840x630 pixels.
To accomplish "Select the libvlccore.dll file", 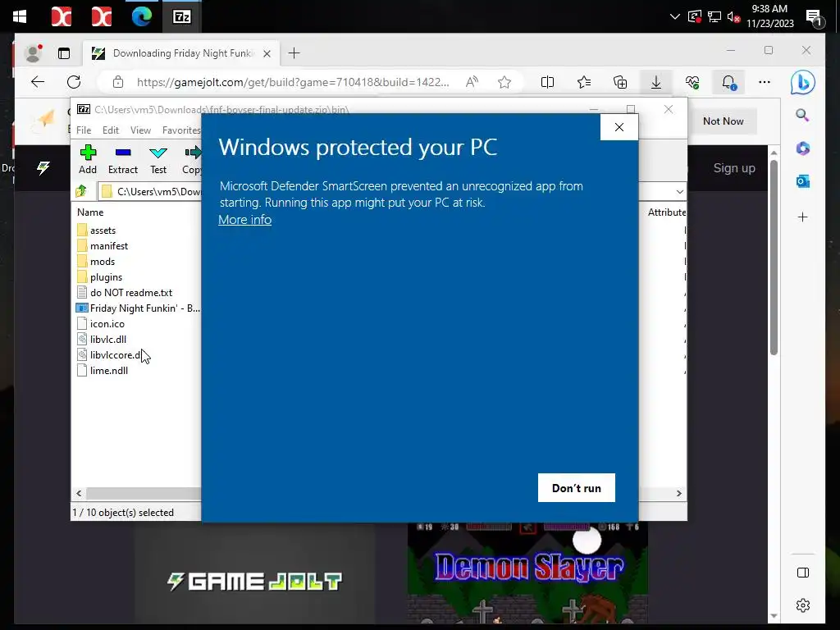I will 109,354.
